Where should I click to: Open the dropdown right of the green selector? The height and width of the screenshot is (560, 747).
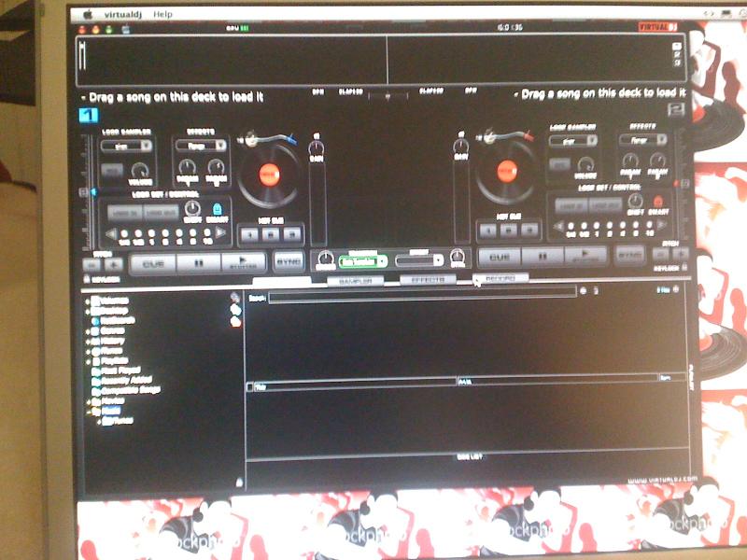pos(419,260)
